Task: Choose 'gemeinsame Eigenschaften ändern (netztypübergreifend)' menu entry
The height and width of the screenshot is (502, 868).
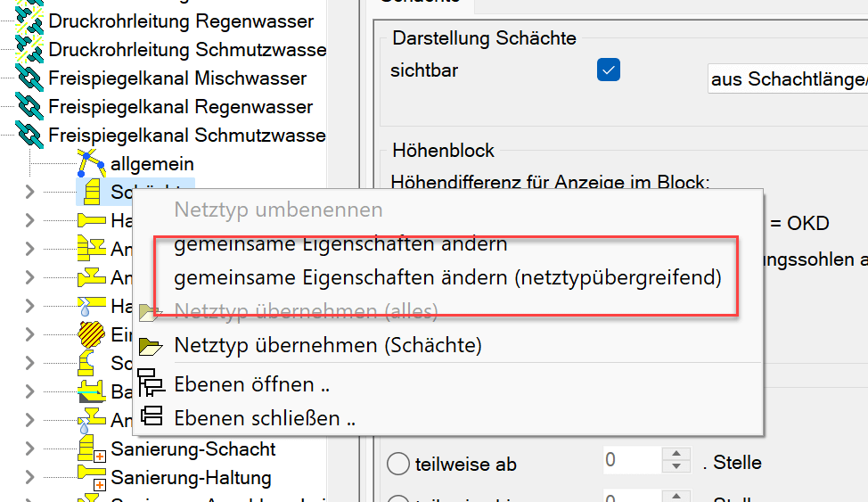Action: [447, 277]
